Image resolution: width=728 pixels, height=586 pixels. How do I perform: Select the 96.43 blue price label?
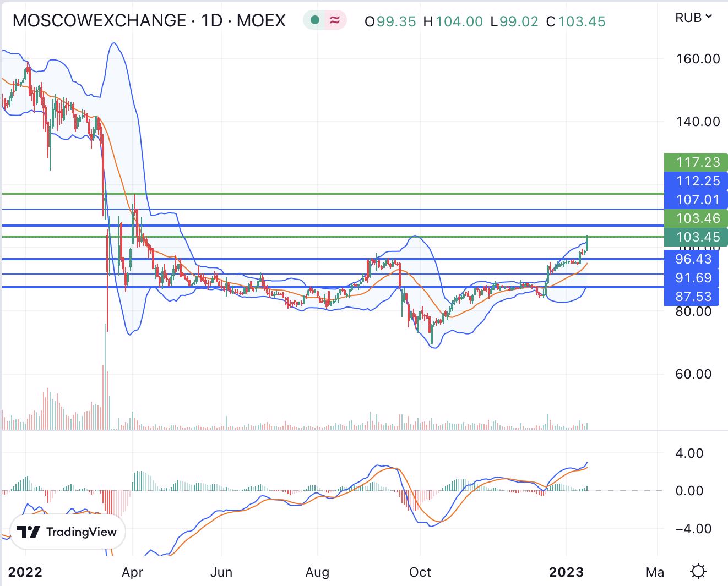(x=693, y=259)
